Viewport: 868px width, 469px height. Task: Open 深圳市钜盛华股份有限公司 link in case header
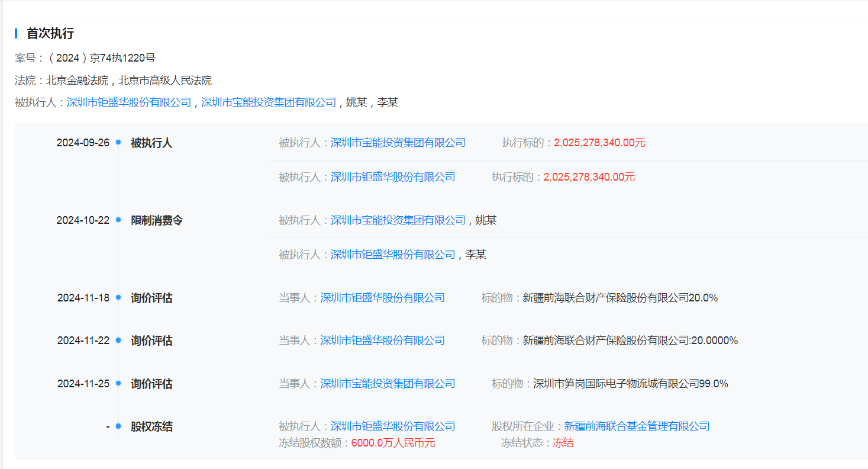(x=129, y=102)
